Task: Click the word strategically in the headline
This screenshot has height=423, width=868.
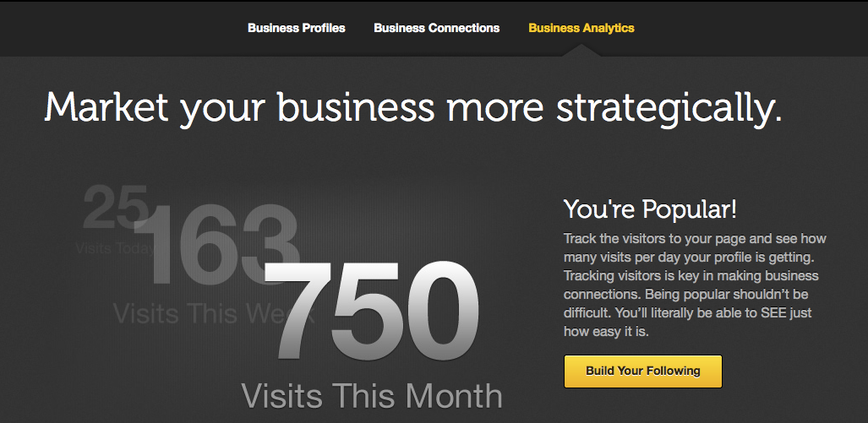Action: pyautogui.click(x=667, y=109)
